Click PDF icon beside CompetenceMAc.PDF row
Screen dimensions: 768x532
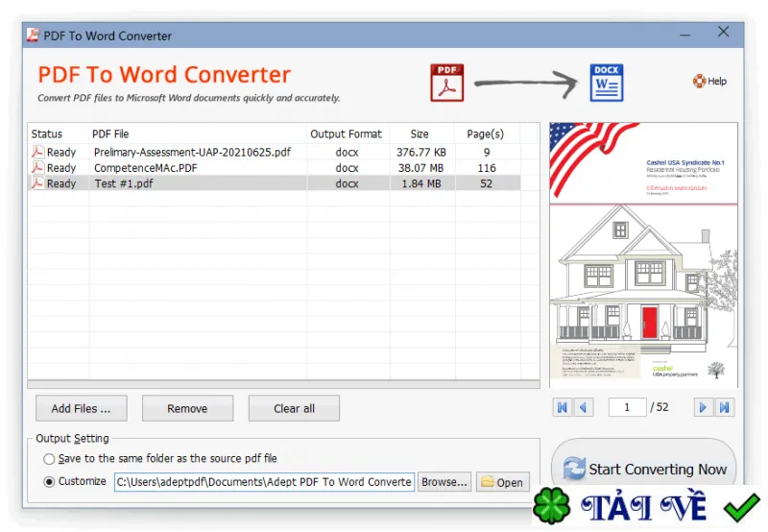[x=37, y=167]
